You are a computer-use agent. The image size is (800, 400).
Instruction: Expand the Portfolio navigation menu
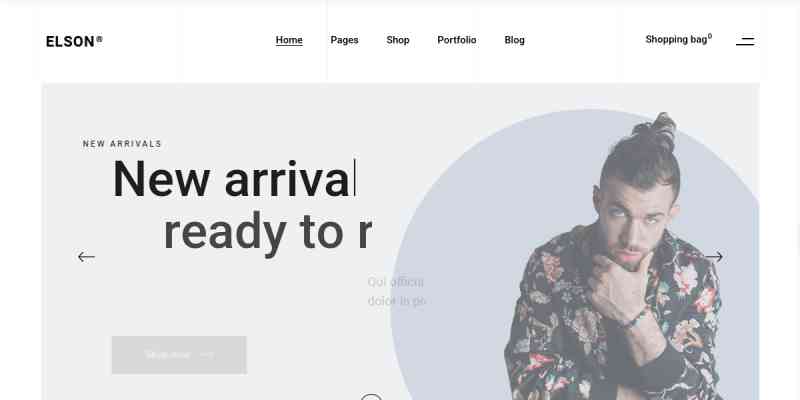pos(457,40)
